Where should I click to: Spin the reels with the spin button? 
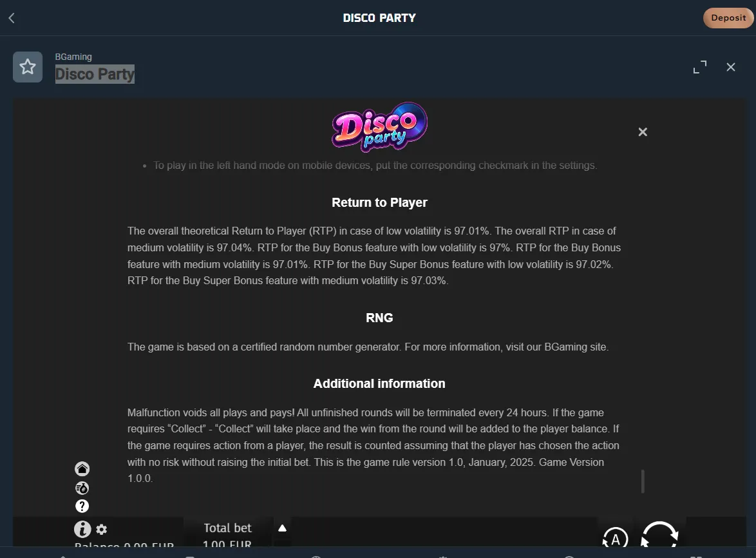(659, 534)
